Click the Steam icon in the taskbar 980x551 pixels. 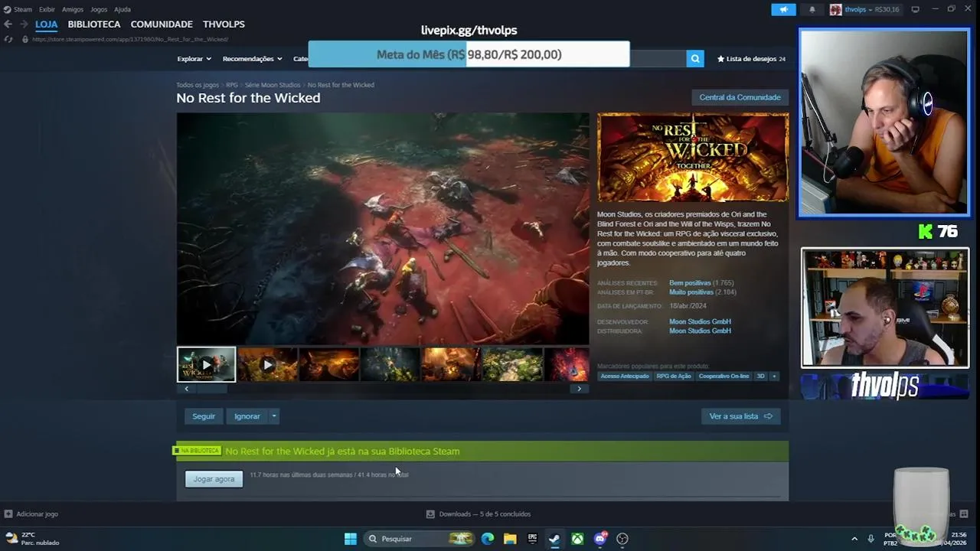(x=554, y=539)
